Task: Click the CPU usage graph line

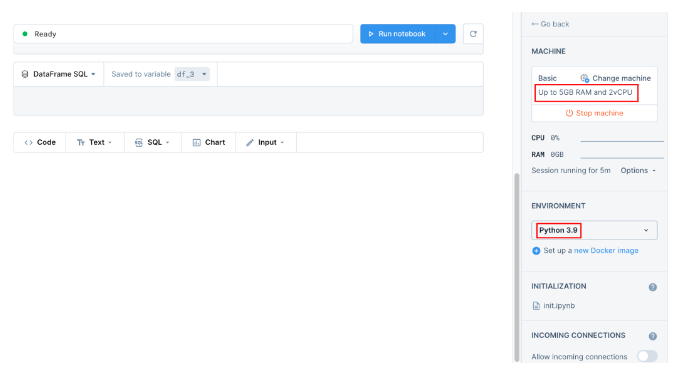Action: (x=622, y=141)
